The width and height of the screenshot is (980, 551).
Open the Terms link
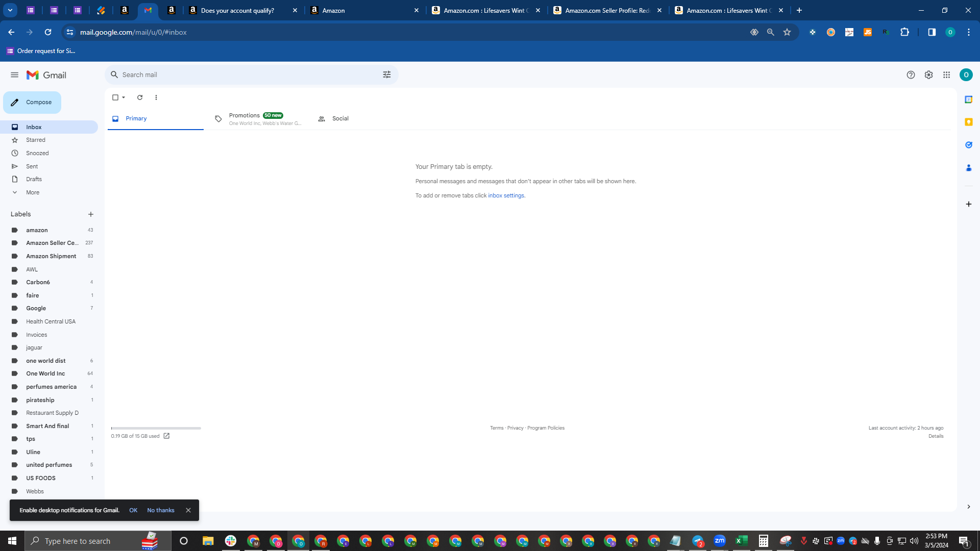click(497, 428)
